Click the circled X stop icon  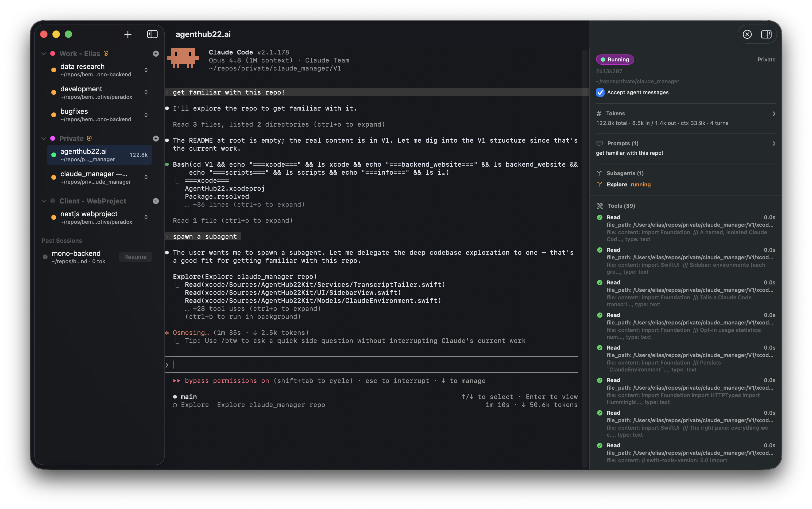coord(747,34)
